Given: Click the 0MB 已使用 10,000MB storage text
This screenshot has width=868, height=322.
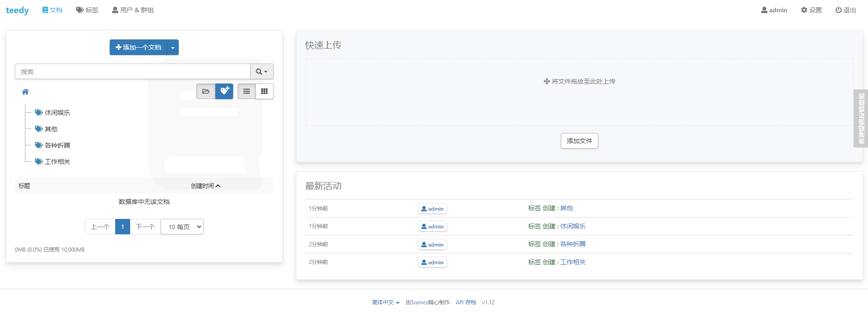Looking at the screenshot, I should click(50, 250).
